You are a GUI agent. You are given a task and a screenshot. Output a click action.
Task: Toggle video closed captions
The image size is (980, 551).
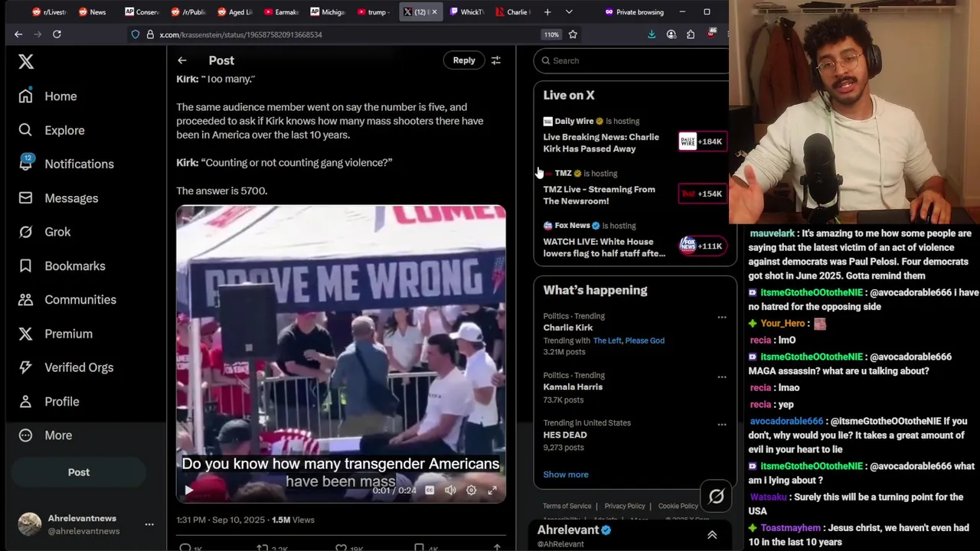click(x=430, y=490)
